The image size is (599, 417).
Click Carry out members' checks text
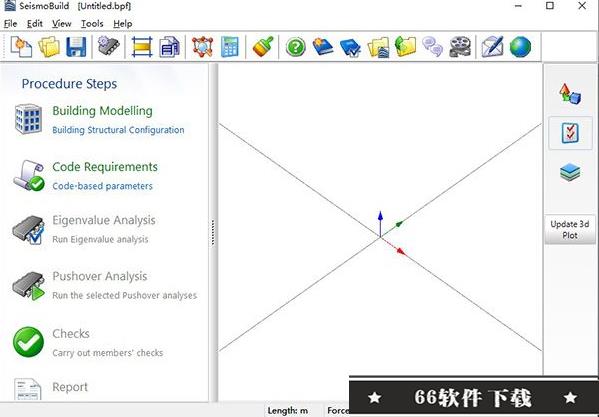tap(108, 352)
